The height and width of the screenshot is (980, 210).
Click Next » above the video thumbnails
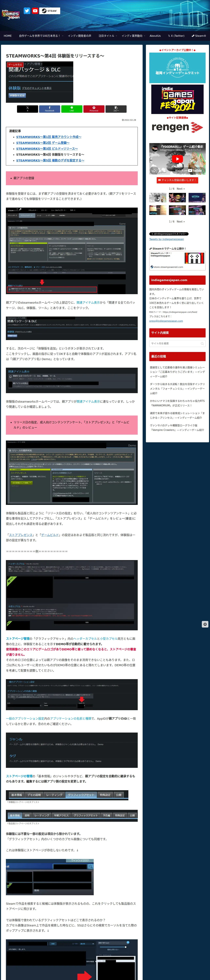tap(181, 189)
